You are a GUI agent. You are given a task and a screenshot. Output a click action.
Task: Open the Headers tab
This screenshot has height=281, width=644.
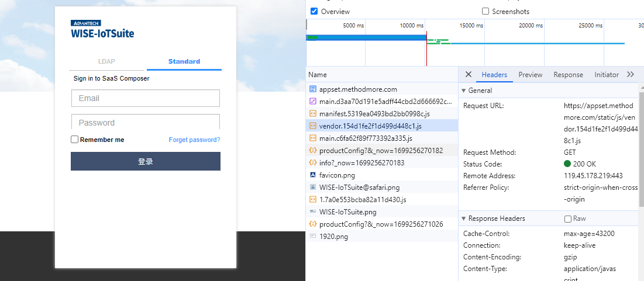tap(494, 75)
